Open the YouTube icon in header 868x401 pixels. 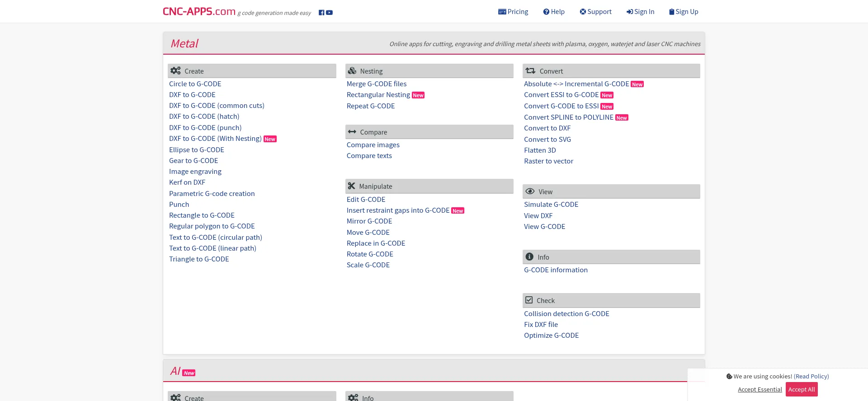pos(330,13)
